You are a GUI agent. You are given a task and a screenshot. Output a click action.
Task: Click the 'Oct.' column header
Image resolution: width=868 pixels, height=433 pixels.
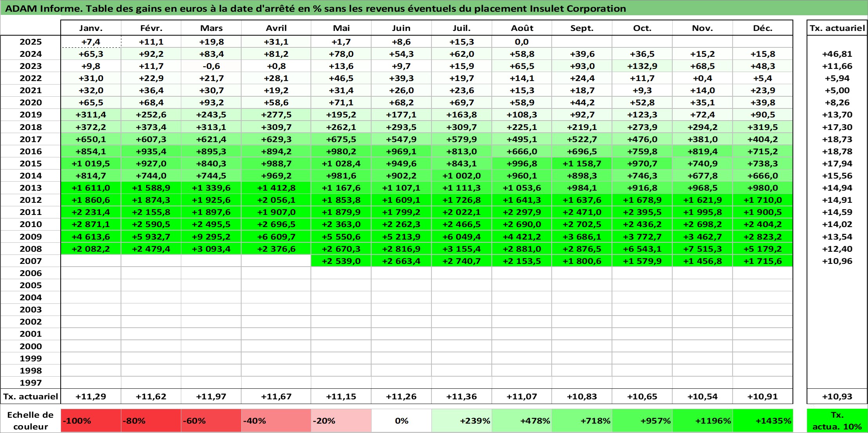point(642,28)
